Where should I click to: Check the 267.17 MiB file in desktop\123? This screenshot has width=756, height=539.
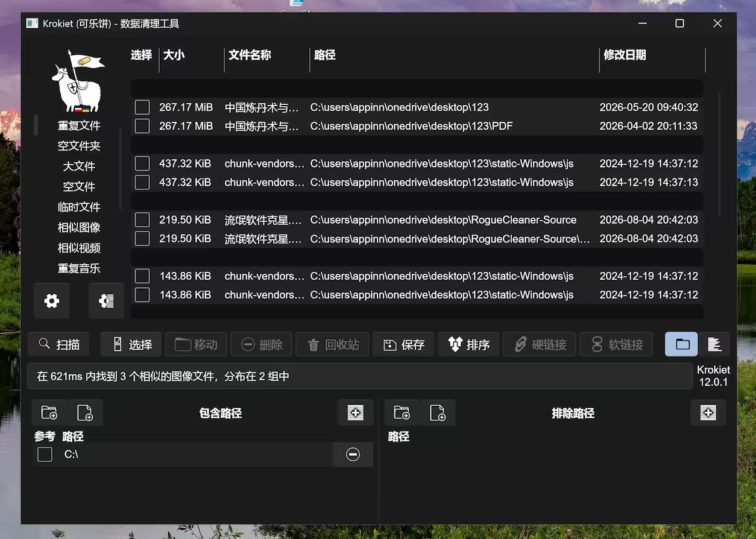pos(142,107)
